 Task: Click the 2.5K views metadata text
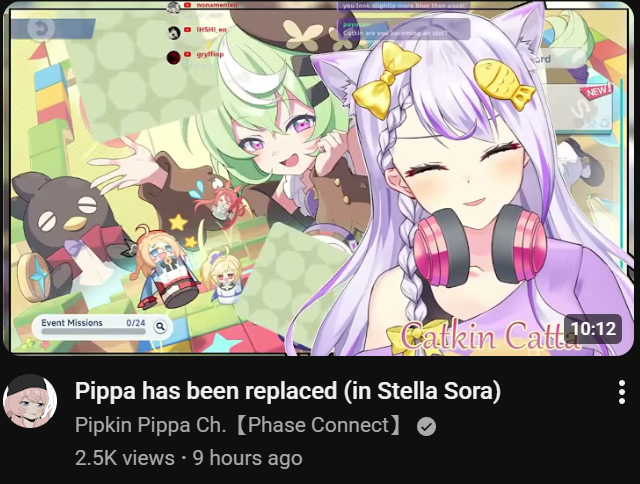pyautogui.click(x=125, y=458)
